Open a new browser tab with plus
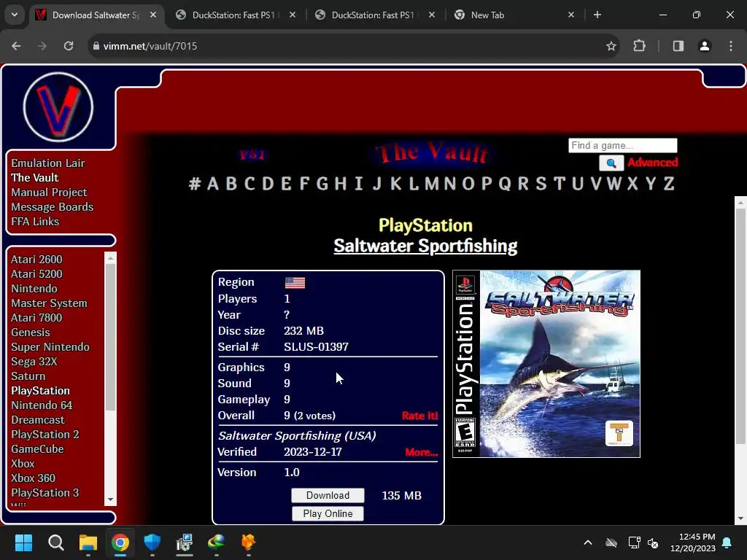This screenshot has width=747, height=560. [x=597, y=15]
